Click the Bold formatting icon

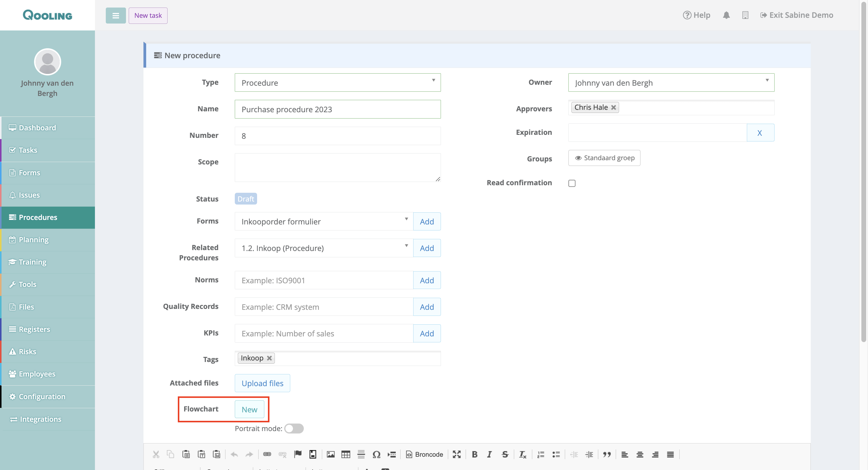[474, 455]
